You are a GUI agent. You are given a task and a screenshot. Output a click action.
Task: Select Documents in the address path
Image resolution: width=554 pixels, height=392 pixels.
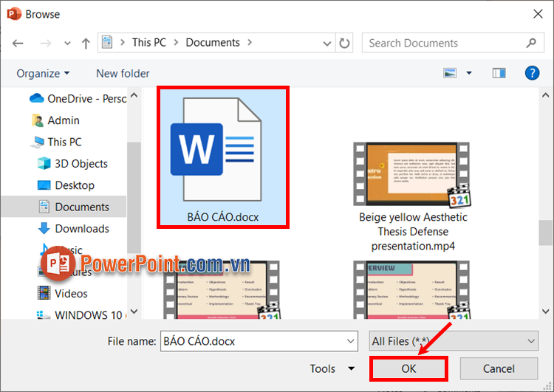coord(213,42)
